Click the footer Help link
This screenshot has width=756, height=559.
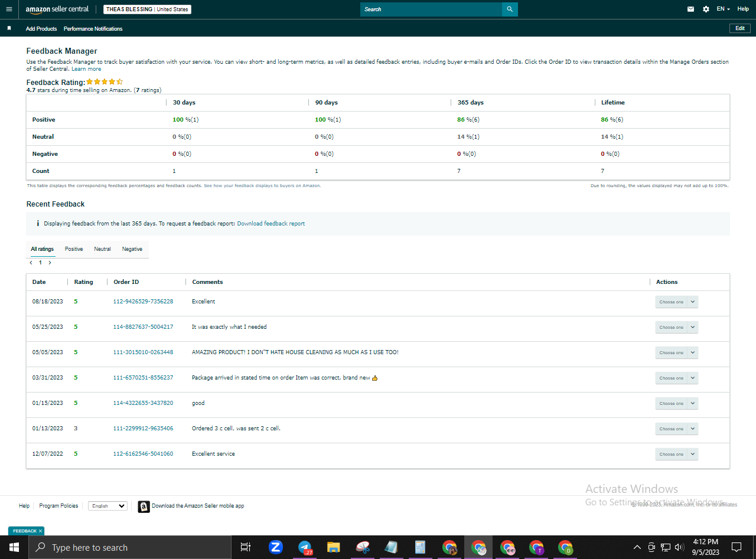(24, 506)
